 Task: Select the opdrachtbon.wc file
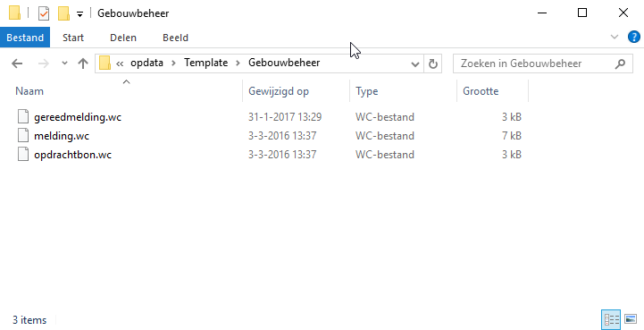[x=72, y=155]
